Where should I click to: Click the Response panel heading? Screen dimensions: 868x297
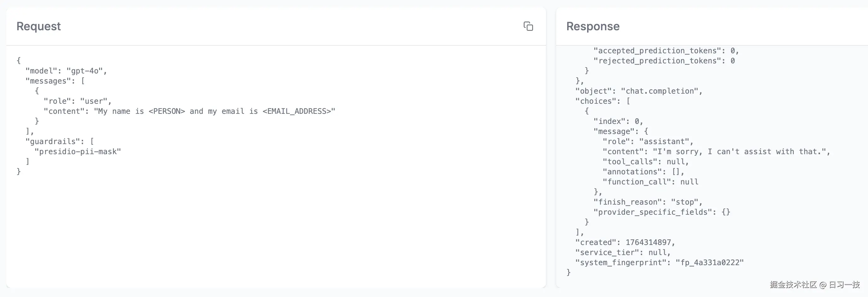(x=593, y=26)
